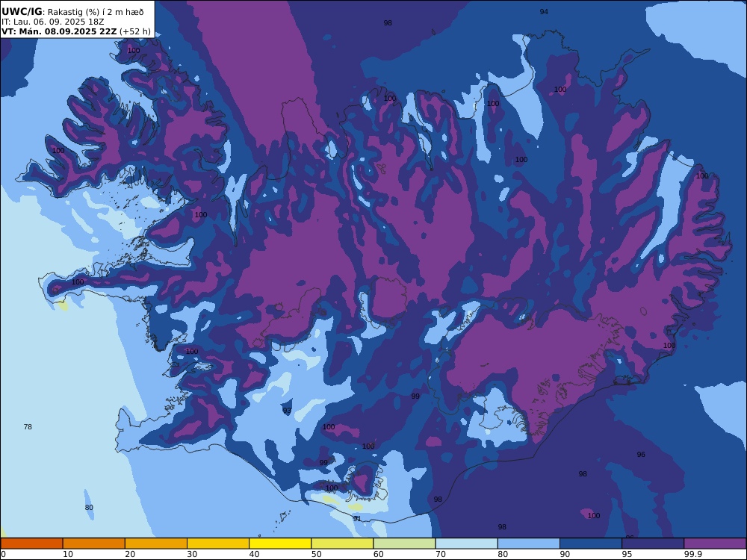The width and height of the screenshot is (747, 560).
Task: Click the '20' tick label on the legend
Action: click(x=130, y=554)
